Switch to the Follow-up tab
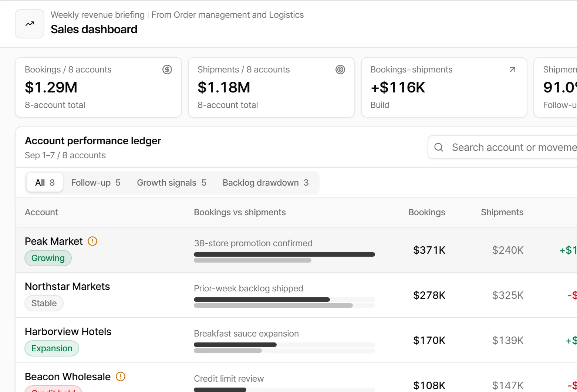The width and height of the screenshot is (577, 392). point(96,183)
